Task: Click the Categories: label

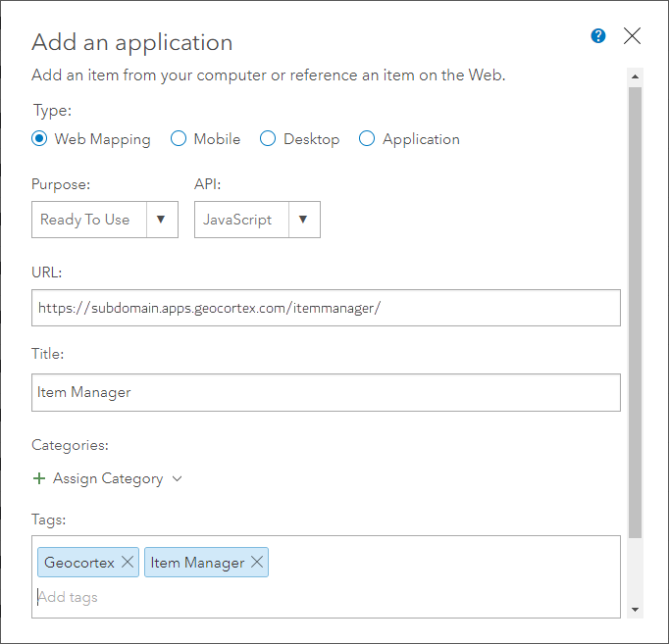Action: 70,445
